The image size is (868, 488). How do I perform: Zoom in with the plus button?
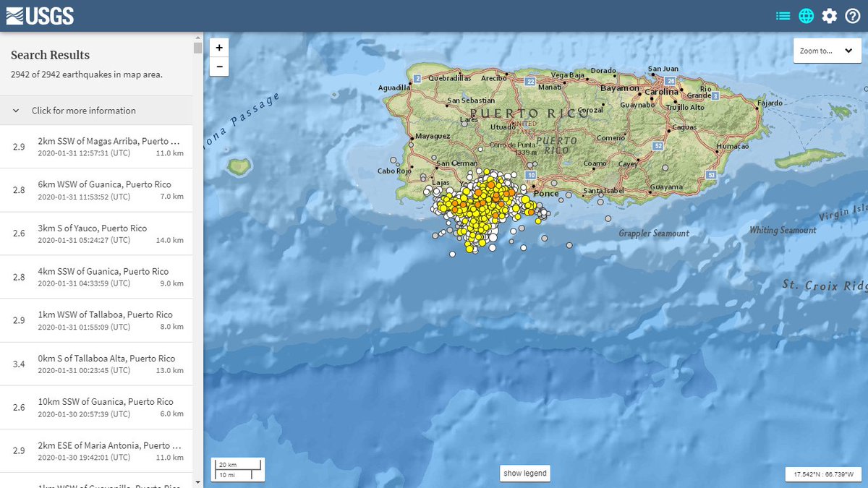219,48
